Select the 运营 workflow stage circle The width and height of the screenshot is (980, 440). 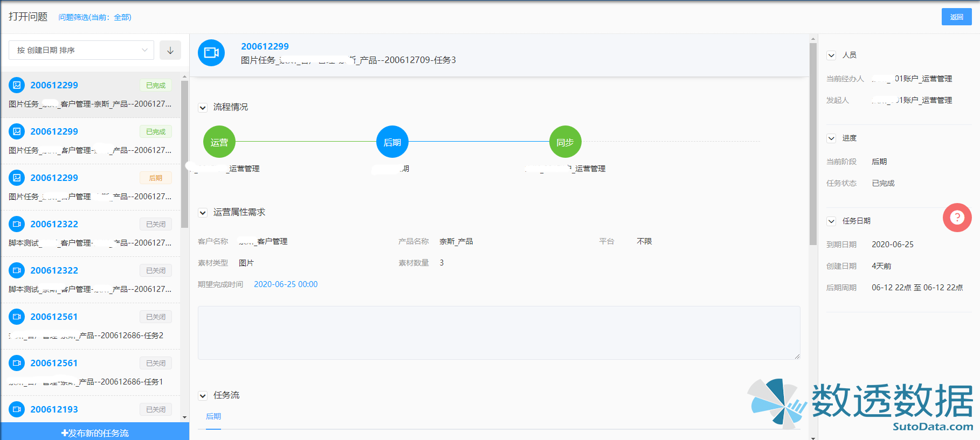tap(219, 142)
